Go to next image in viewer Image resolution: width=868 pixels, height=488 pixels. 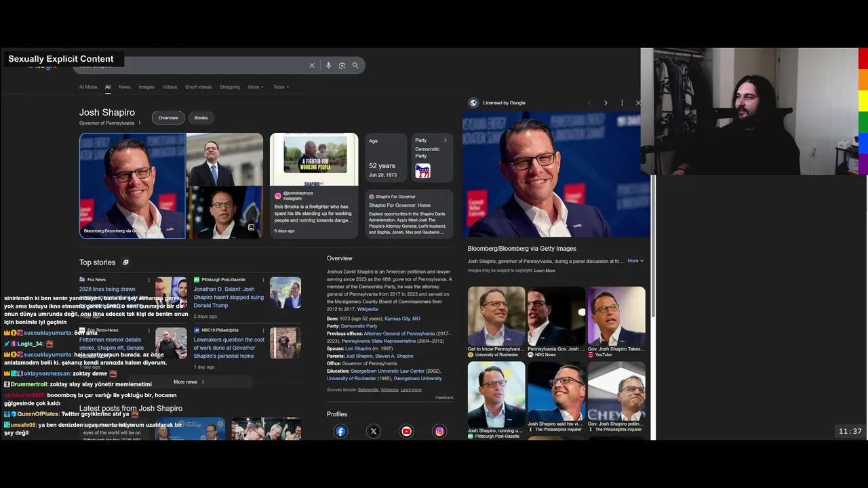pos(606,103)
